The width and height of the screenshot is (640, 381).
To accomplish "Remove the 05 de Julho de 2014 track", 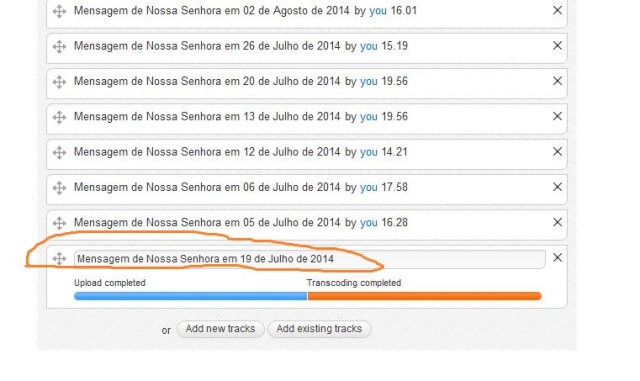I will pos(557,222).
